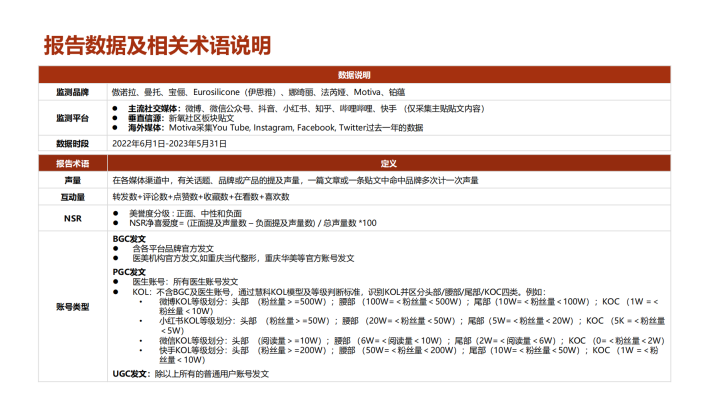Click the NSR term label
This screenshot has height=399, width=710.
(72, 218)
